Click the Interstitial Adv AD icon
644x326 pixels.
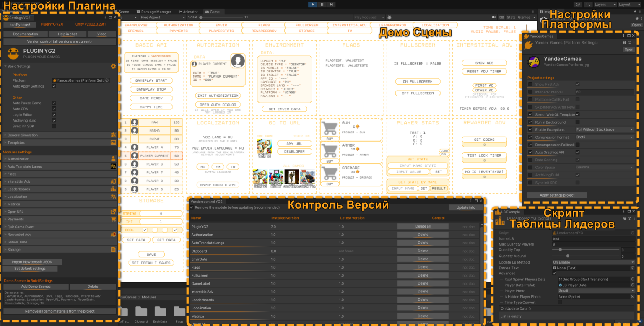(113, 181)
